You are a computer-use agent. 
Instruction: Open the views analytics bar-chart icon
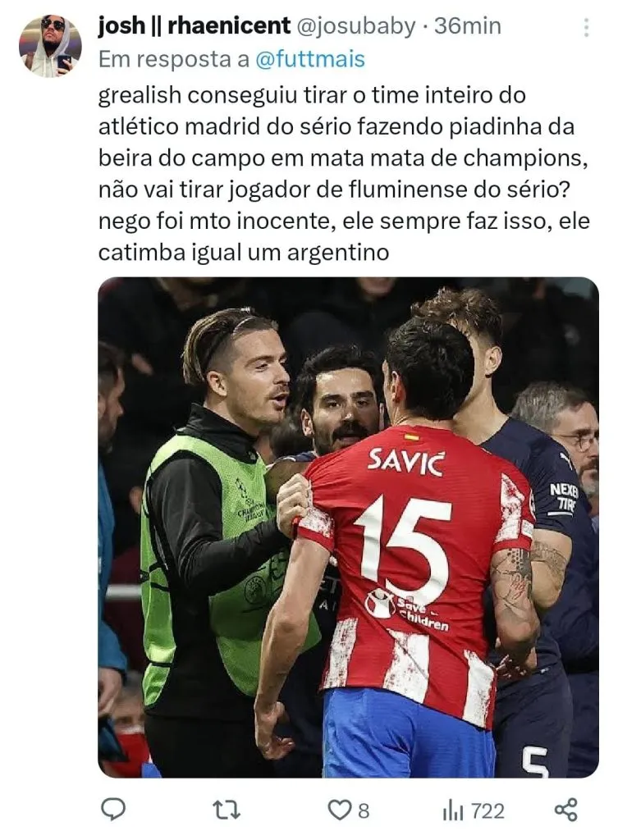(452, 810)
